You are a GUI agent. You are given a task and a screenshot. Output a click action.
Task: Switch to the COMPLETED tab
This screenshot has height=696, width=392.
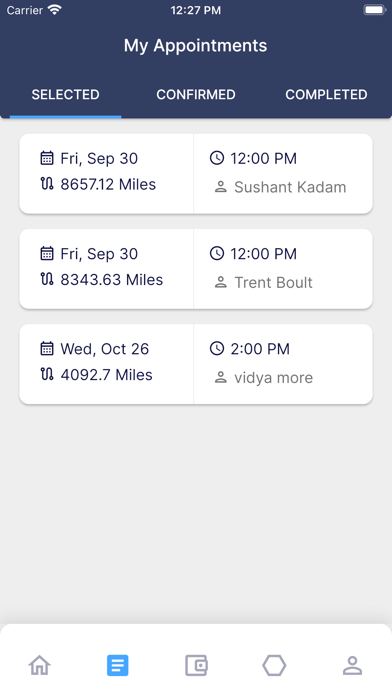tap(326, 95)
